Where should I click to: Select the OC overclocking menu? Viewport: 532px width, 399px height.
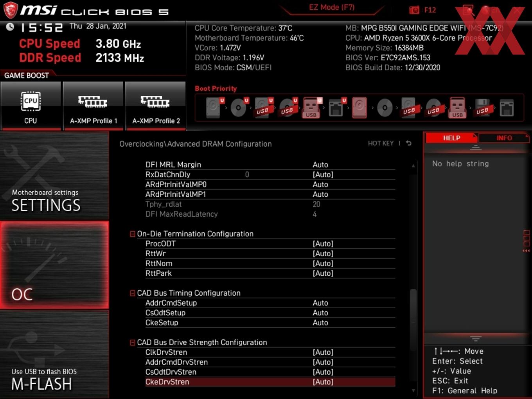pyautogui.click(x=54, y=265)
